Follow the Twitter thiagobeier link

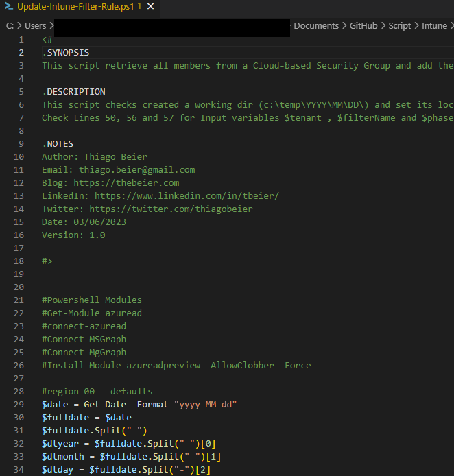pyautogui.click(x=171, y=209)
